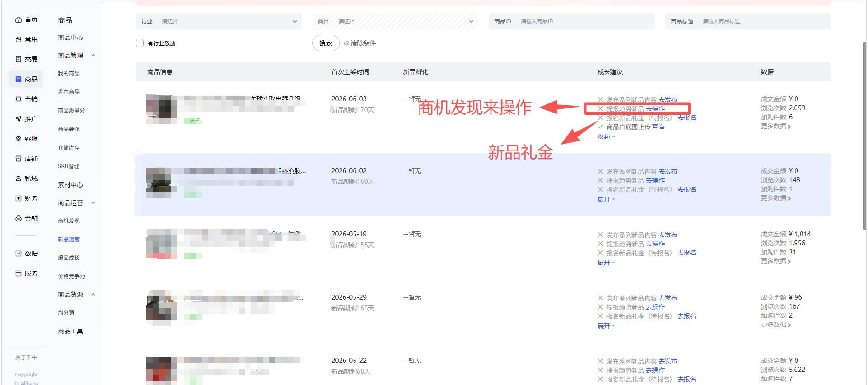Image resolution: width=868 pixels, height=385 pixels.
Task: Click the 商品ID input field
Action: 571,21
